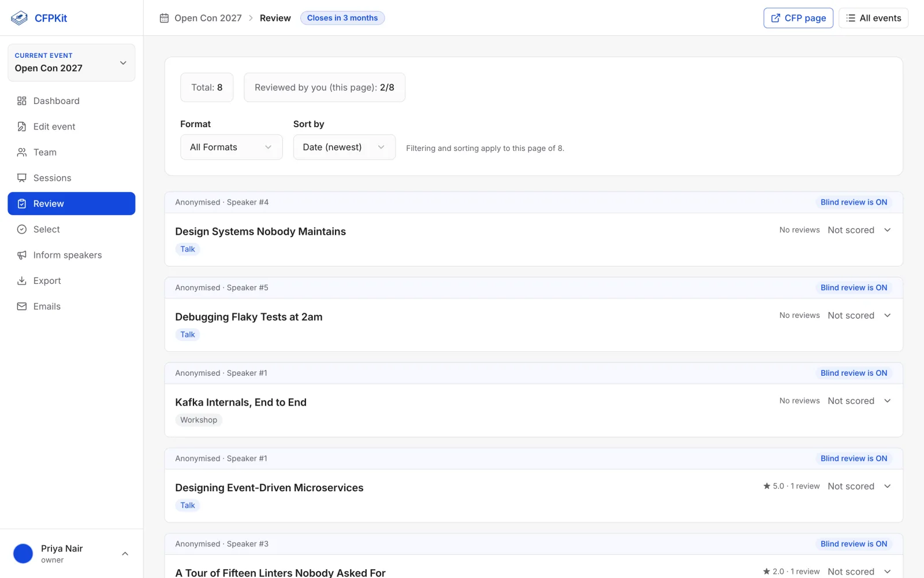Open the Date (newest) sort dropdown
This screenshot has width=924, height=578.
tap(344, 147)
